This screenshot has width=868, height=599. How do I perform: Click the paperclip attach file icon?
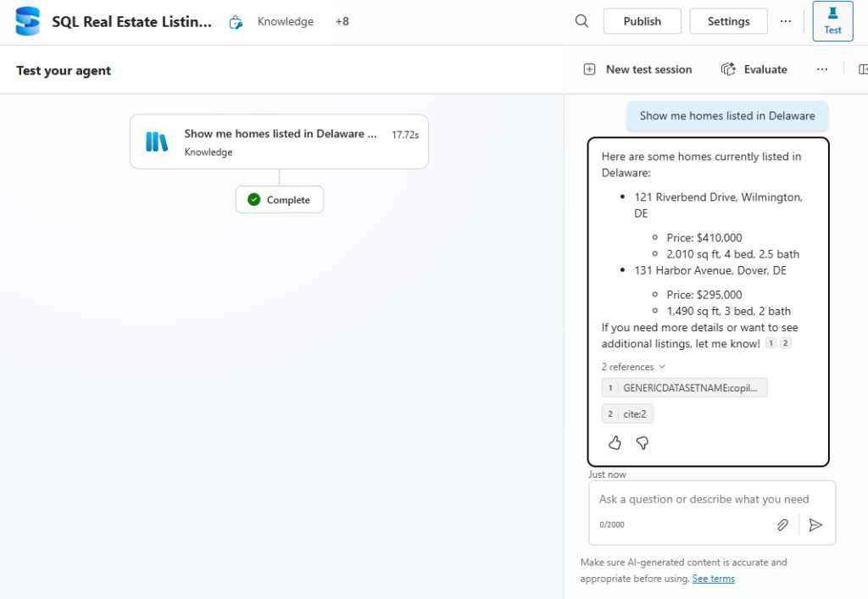[782, 524]
